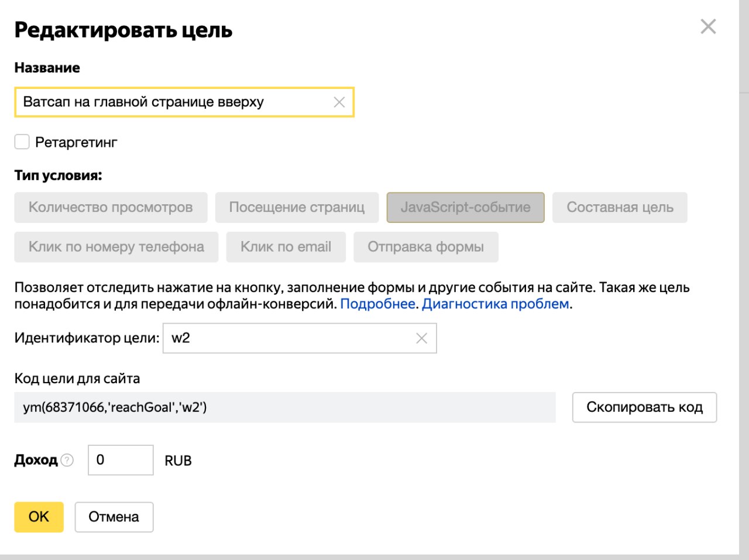The height and width of the screenshot is (560, 749).
Task: Enable the Ретаргетинг checkbox
Action: [22, 142]
